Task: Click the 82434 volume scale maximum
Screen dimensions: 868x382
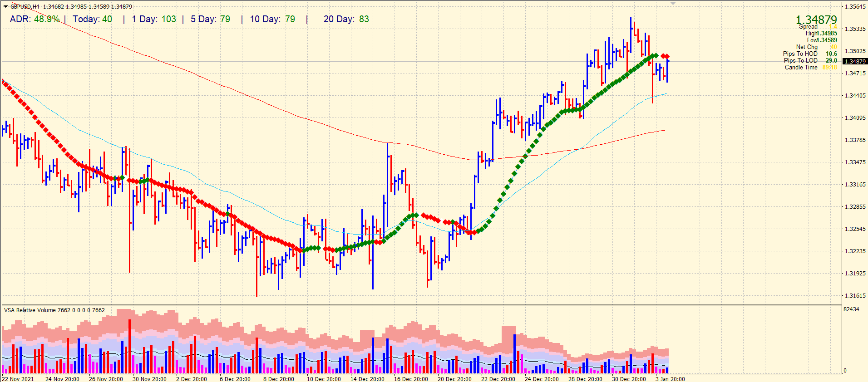Action: pyautogui.click(x=851, y=309)
